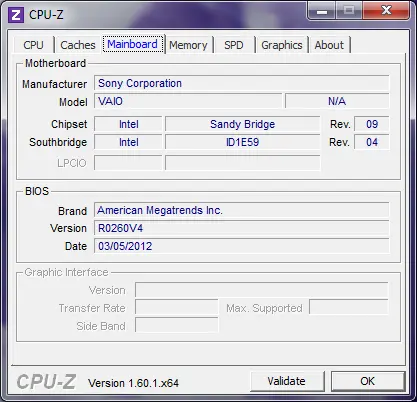Click the BIOS Version R0260V4 field

pyautogui.click(x=242, y=228)
